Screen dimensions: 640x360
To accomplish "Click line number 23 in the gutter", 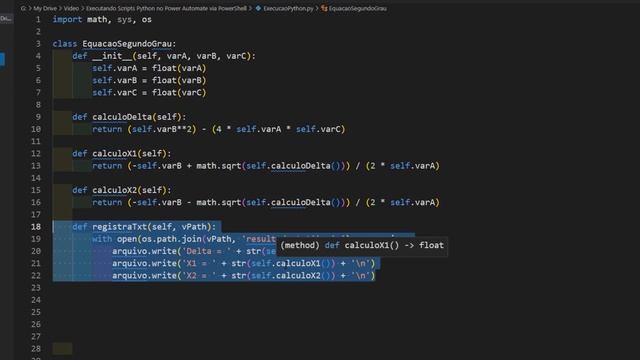I will 36,288.
